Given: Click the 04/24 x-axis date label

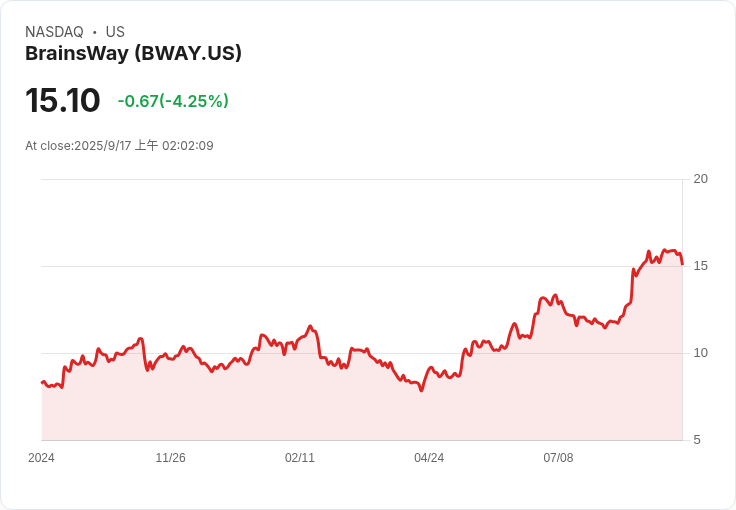Looking at the screenshot, I should [x=429, y=458].
